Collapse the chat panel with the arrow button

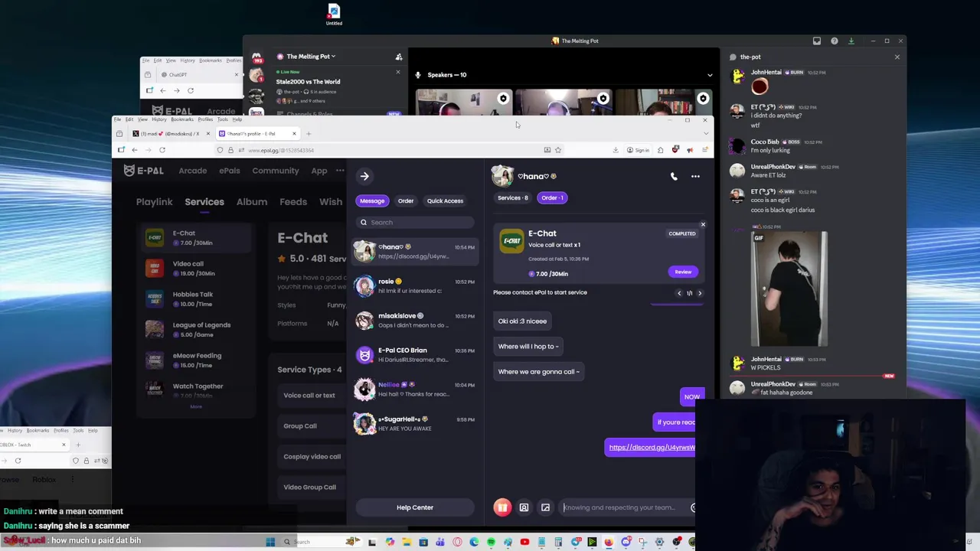364,177
